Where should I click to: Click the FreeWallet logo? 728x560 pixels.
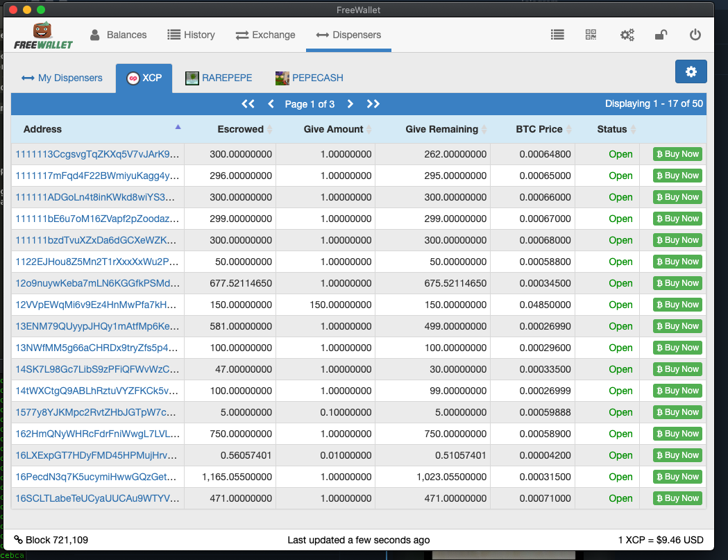tap(43, 35)
